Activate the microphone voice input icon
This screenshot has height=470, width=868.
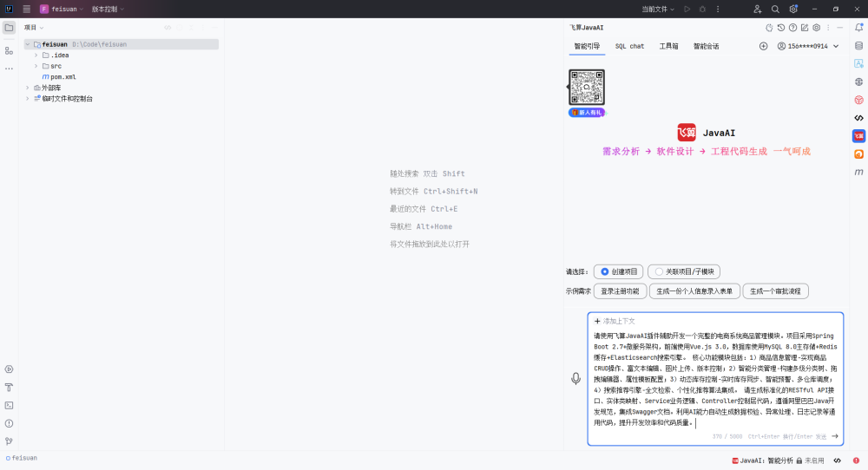click(575, 378)
